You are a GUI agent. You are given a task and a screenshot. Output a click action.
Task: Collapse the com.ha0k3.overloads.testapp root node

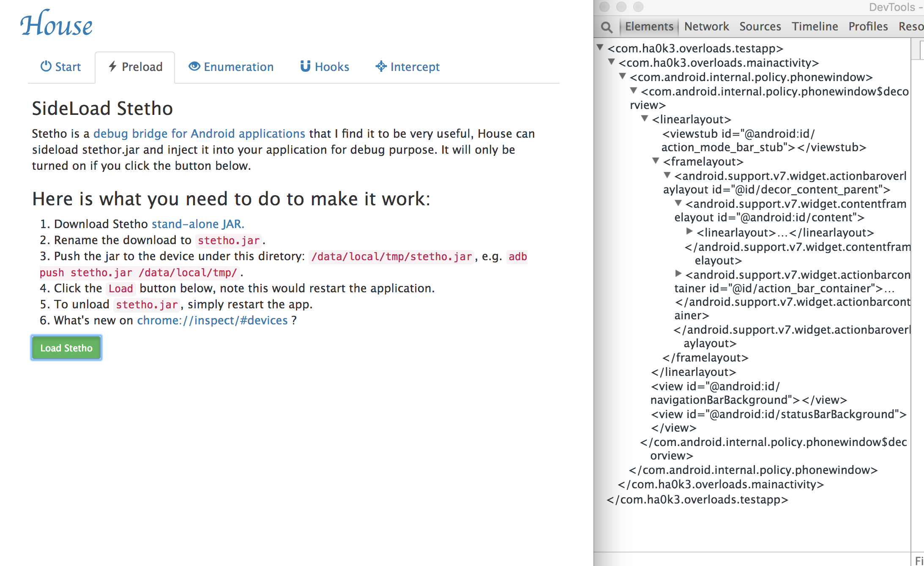tap(600, 47)
